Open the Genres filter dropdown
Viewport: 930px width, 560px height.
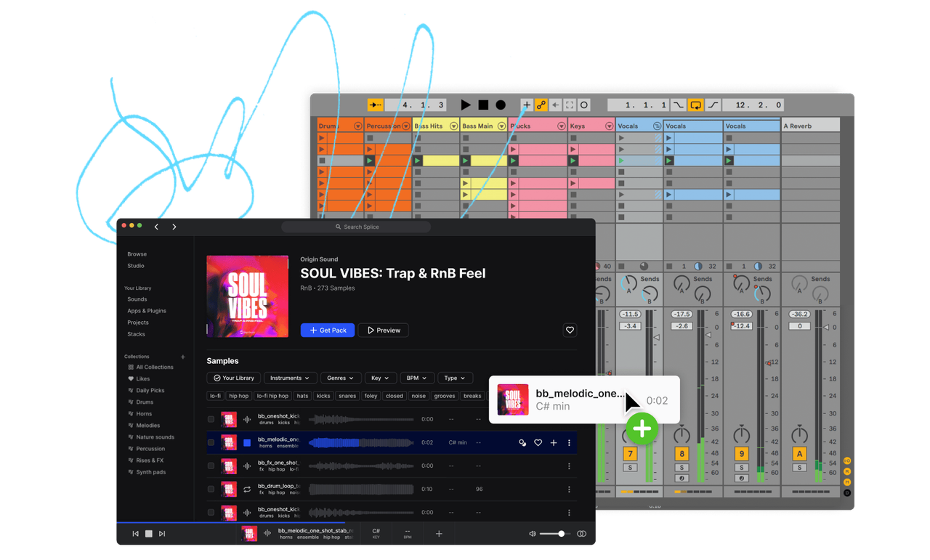tap(341, 378)
